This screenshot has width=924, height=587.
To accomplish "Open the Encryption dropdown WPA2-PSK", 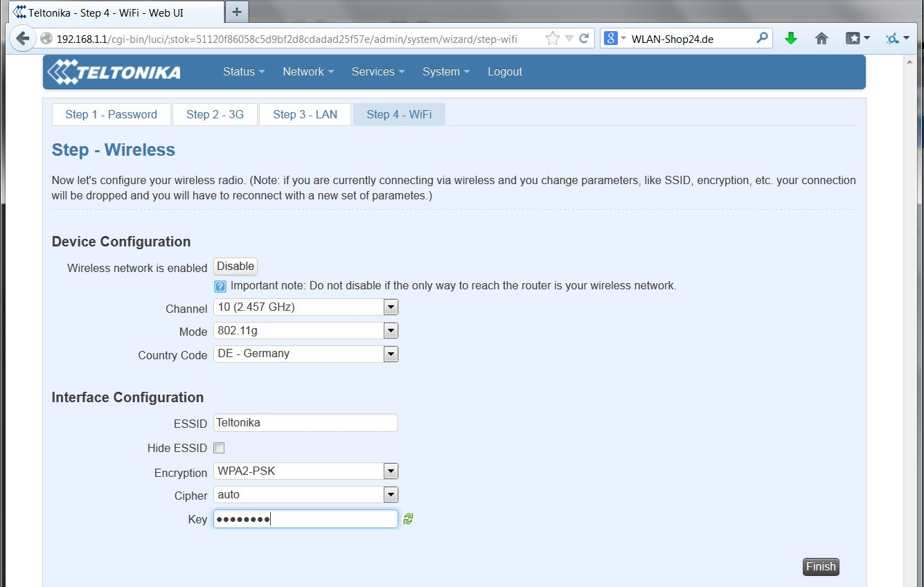I will [305, 471].
